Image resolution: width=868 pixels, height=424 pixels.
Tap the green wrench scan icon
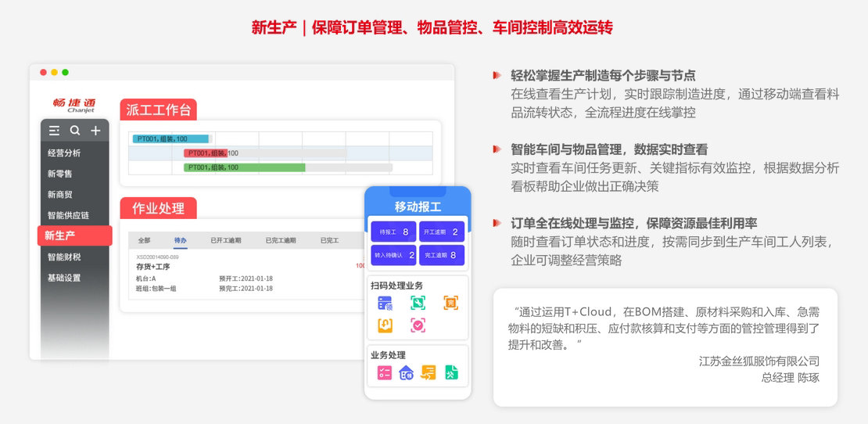pos(418,302)
